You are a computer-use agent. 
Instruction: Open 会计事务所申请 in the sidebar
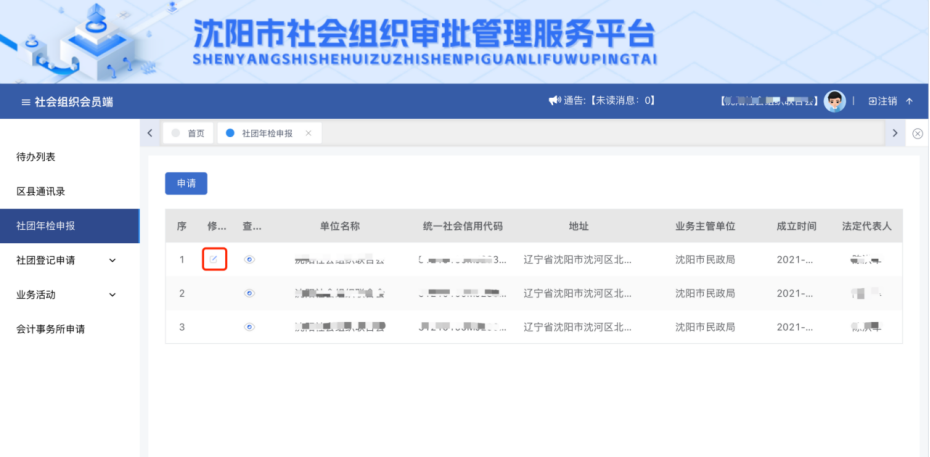click(50, 329)
